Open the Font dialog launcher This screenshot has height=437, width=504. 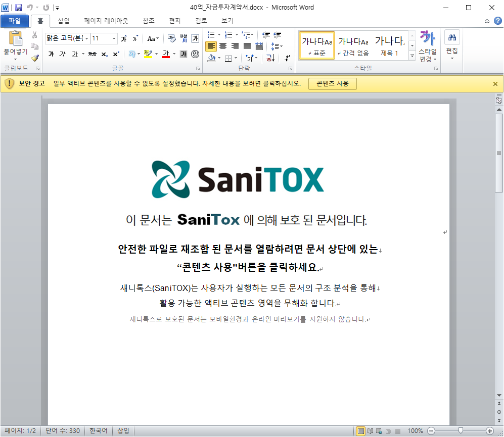198,68
